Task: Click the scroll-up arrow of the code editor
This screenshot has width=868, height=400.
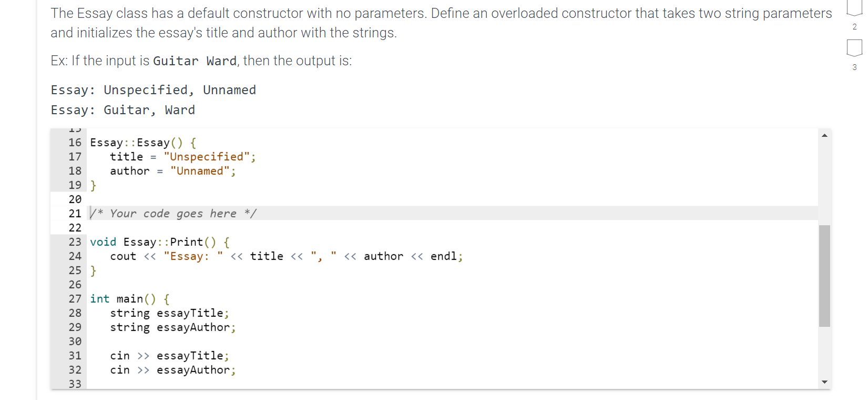Action: click(x=824, y=135)
